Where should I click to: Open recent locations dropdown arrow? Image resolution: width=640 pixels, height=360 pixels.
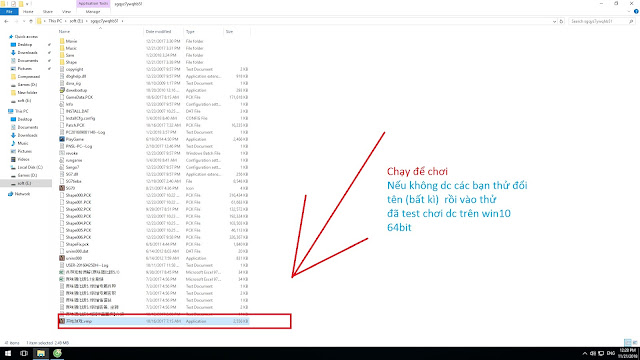(24, 21)
